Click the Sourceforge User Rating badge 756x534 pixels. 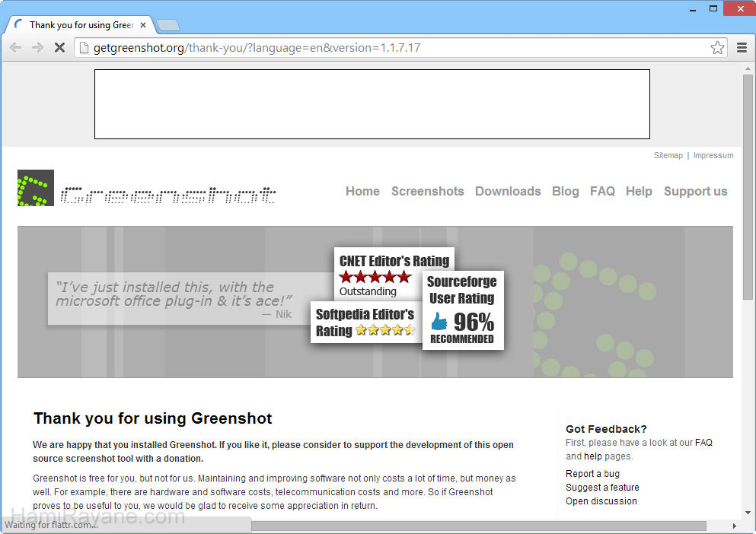click(x=463, y=310)
